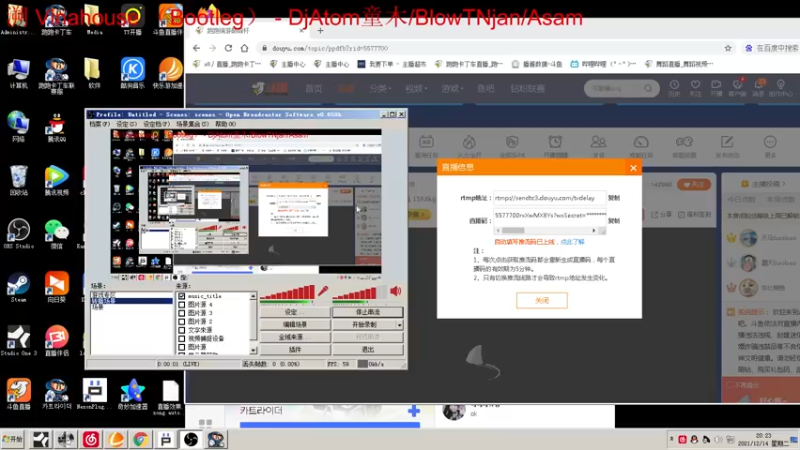Enable last 图片源 source checkbox

182,347
